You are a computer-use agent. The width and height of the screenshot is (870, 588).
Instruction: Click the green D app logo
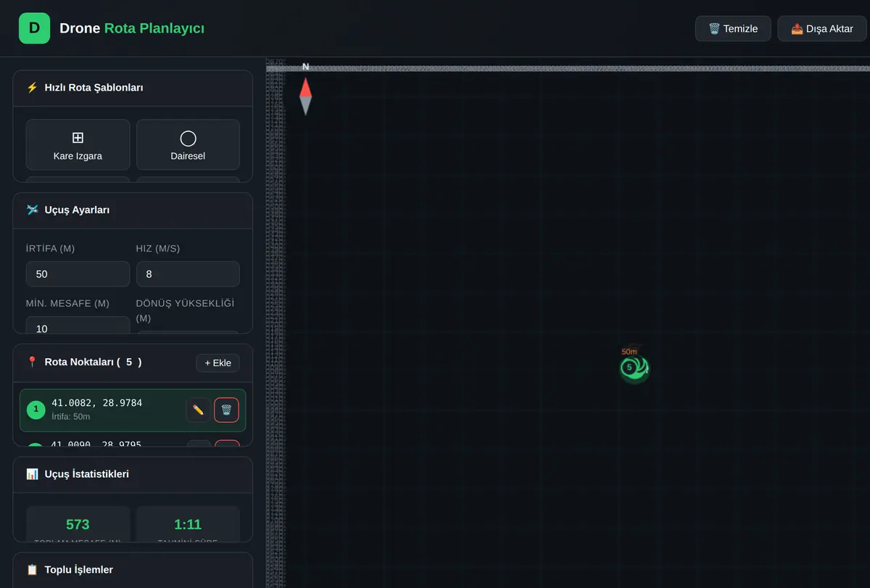34,28
